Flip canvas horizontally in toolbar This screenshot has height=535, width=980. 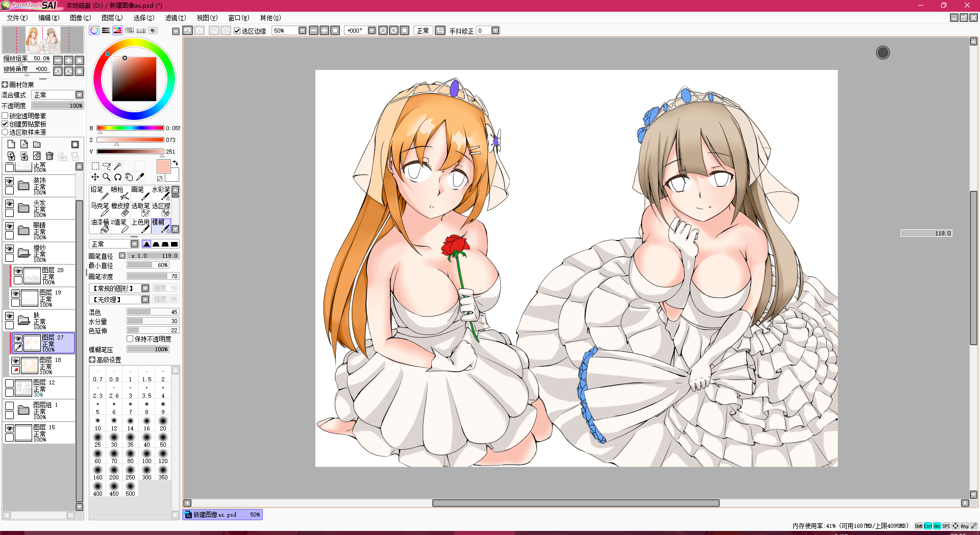tap(440, 31)
